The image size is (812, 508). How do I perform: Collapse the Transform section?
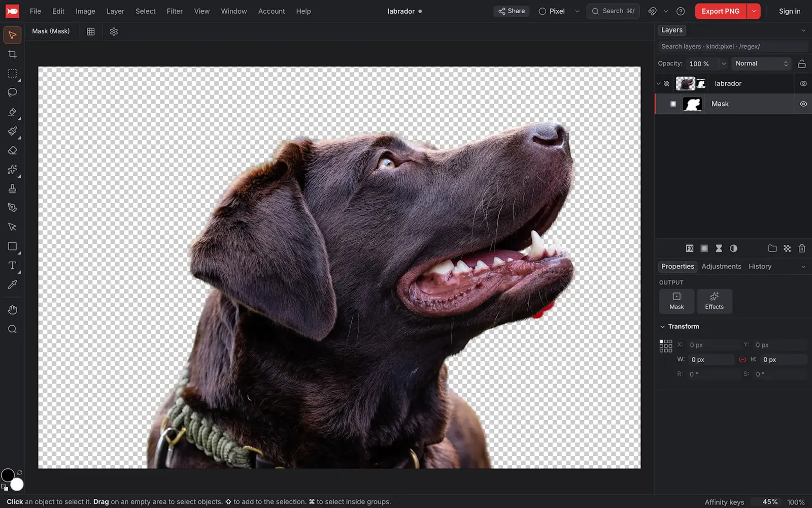point(662,327)
